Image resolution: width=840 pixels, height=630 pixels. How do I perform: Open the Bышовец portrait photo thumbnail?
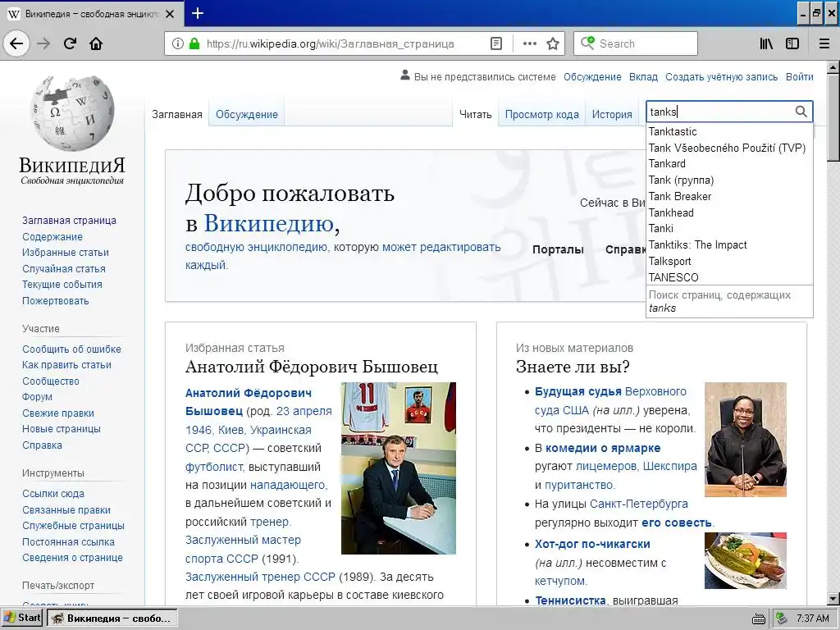tap(399, 468)
